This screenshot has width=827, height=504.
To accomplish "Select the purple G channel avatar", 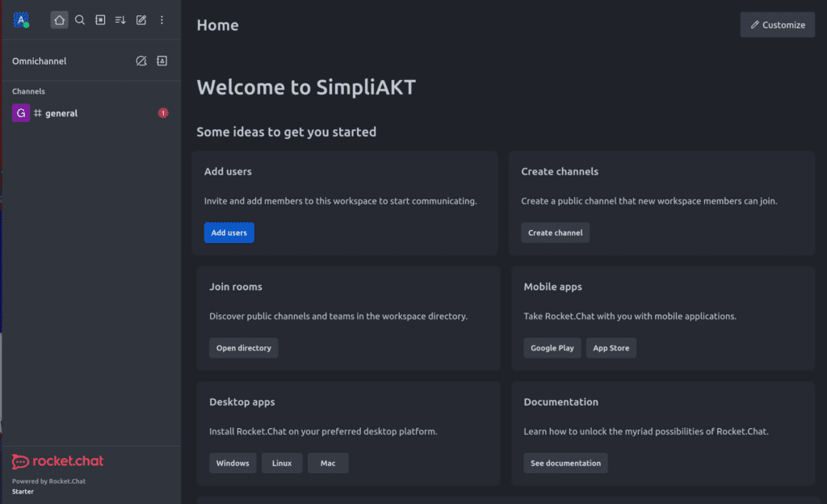I will pos(21,113).
